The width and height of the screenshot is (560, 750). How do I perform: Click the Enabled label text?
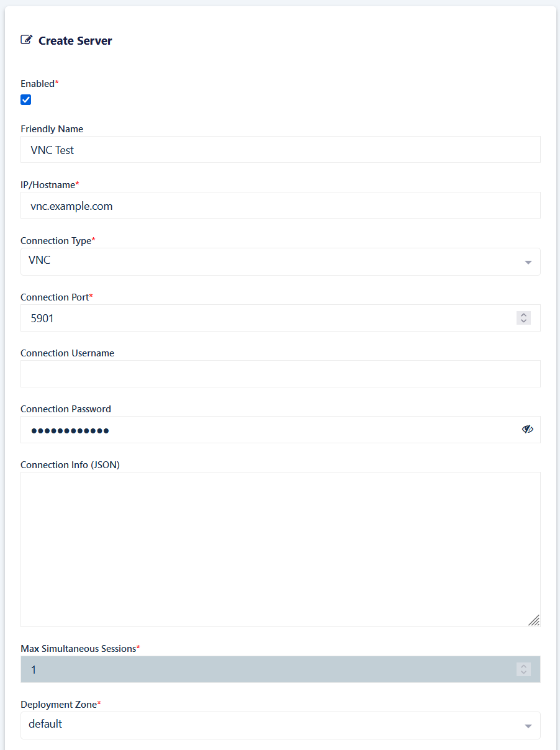[38, 84]
